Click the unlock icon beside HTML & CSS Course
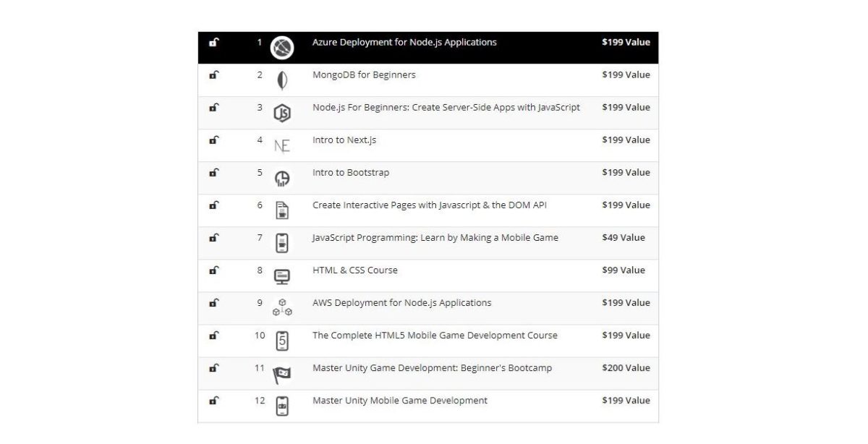 pyautogui.click(x=213, y=270)
